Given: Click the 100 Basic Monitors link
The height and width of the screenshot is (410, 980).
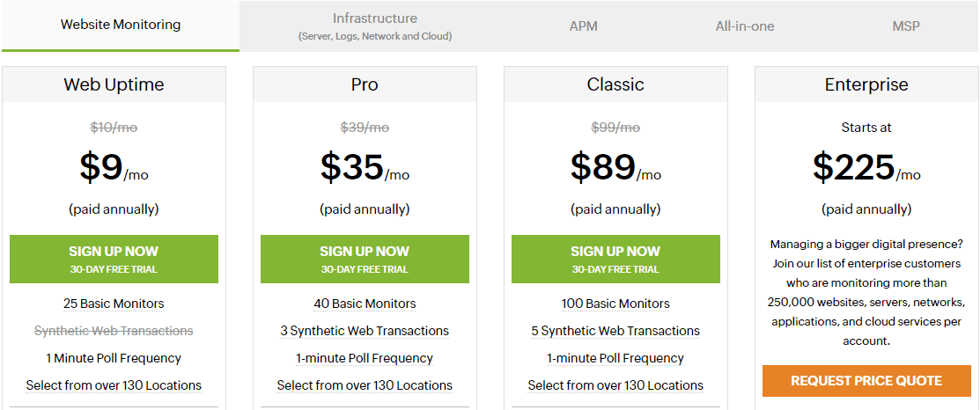Looking at the screenshot, I should 615,304.
